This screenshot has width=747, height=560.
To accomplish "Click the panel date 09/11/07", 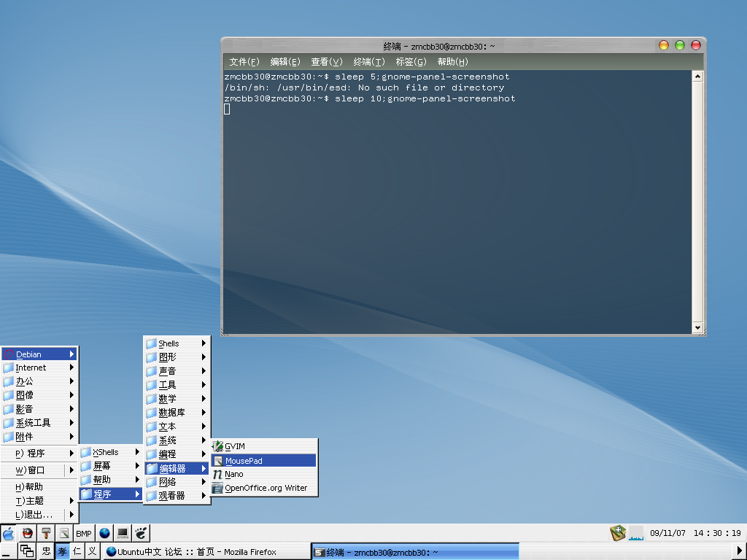I will (667, 533).
